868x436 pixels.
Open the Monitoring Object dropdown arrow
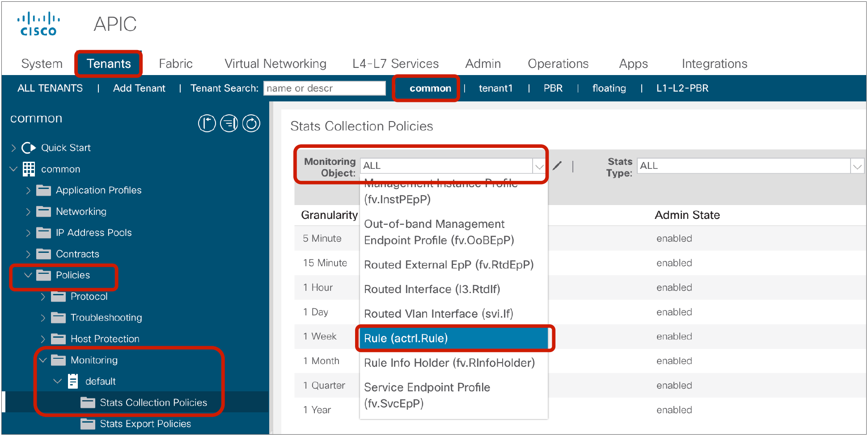(x=539, y=166)
